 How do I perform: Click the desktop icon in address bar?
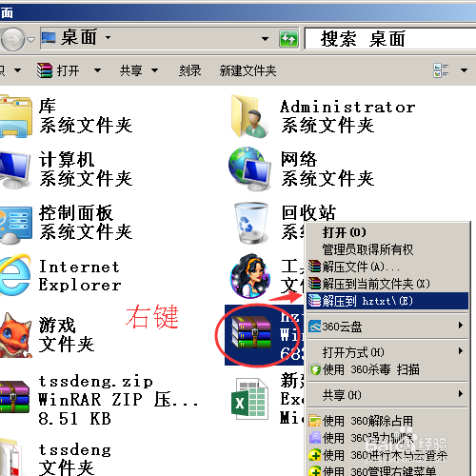[49, 38]
